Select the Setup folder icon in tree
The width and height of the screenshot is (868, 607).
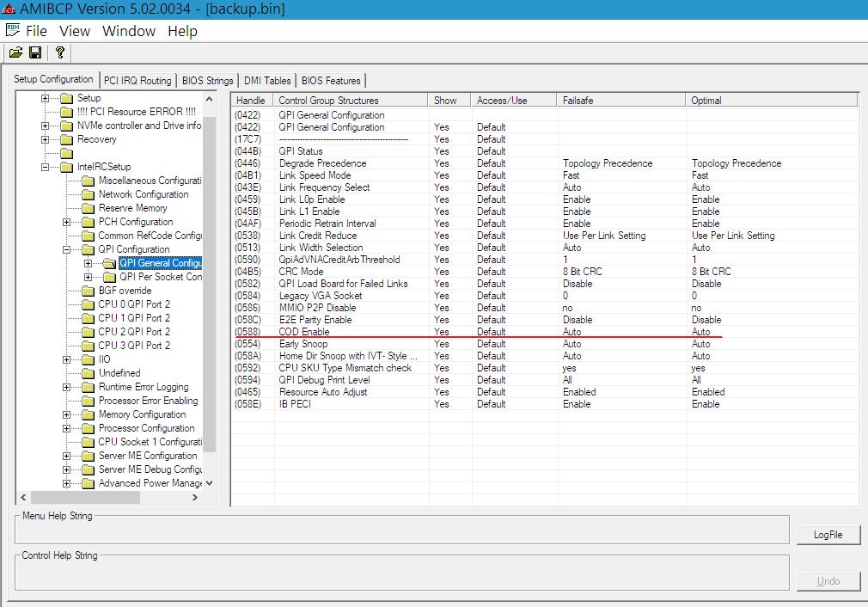click(x=66, y=98)
